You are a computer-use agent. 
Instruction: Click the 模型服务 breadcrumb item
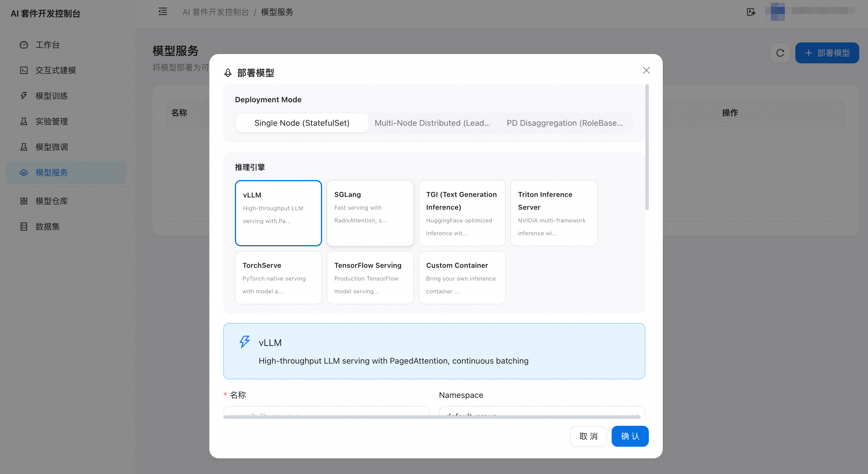pyautogui.click(x=277, y=12)
